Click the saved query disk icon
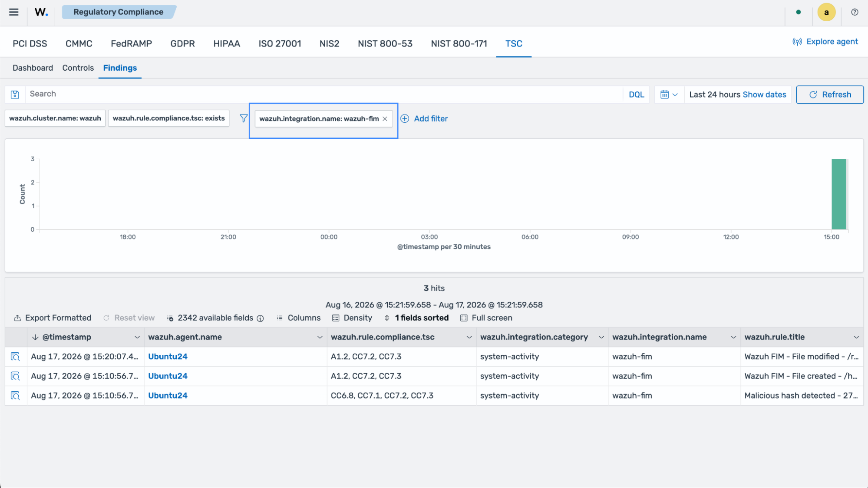Screen dimensions: 868x488 click(15, 95)
